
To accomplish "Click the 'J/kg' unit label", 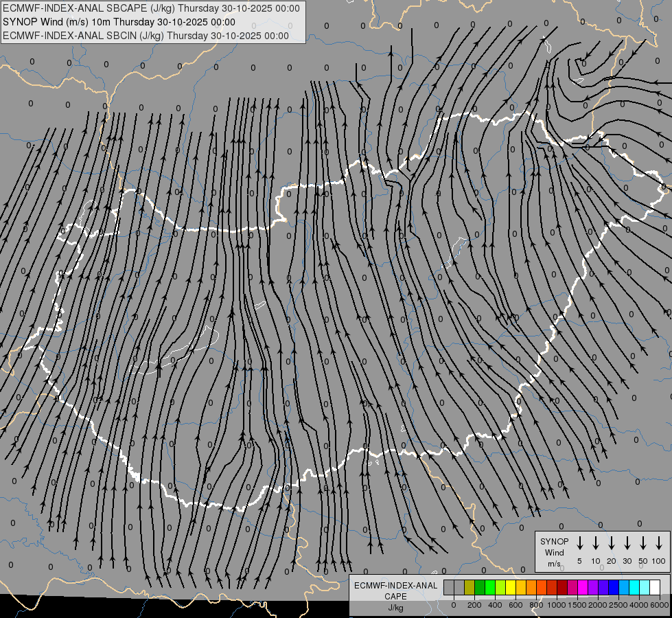I will click(x=395, y=608).
